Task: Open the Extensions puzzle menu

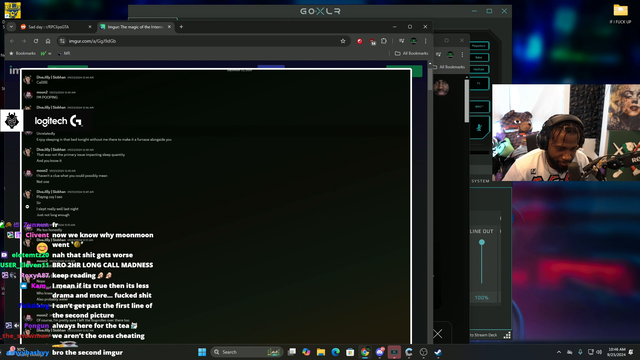Action: 384,41
